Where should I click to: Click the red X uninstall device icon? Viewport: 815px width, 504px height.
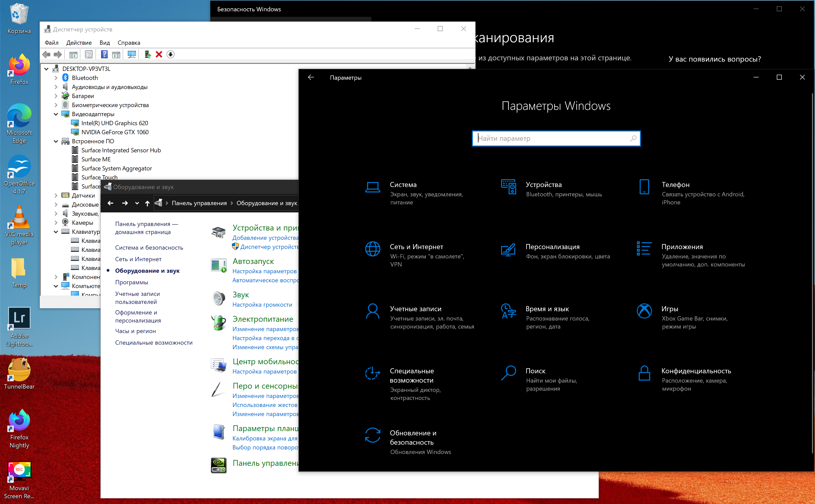click(x=159, y=54)
